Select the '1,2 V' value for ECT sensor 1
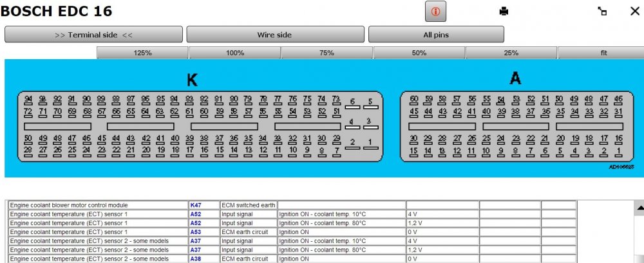Screen dimensions: 644x263 click(442, 223)
